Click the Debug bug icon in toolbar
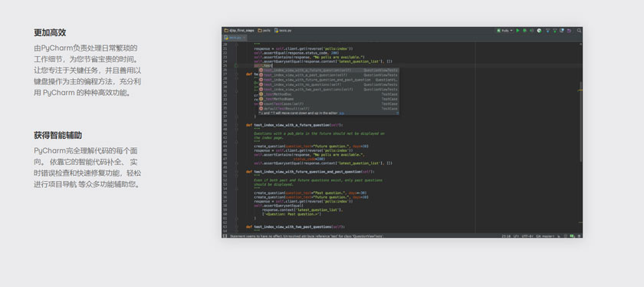Viewport: 644px width, 287px height. pos(524,31)
